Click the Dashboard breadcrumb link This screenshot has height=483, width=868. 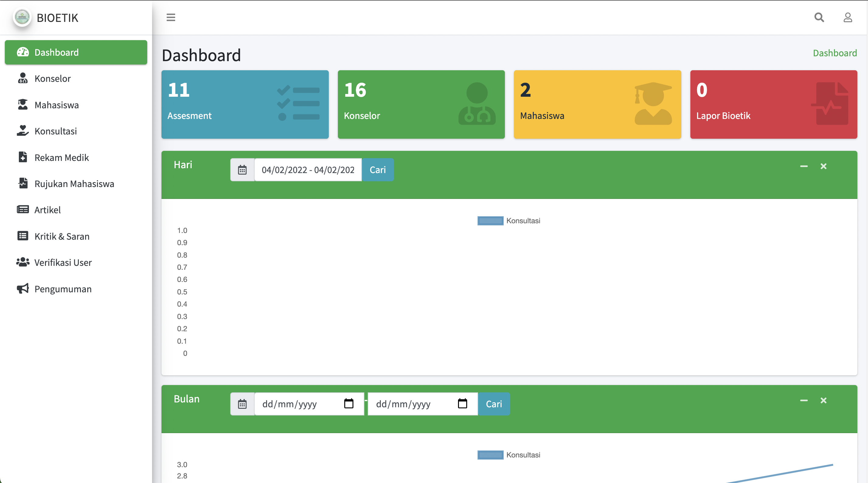(835, 53)
